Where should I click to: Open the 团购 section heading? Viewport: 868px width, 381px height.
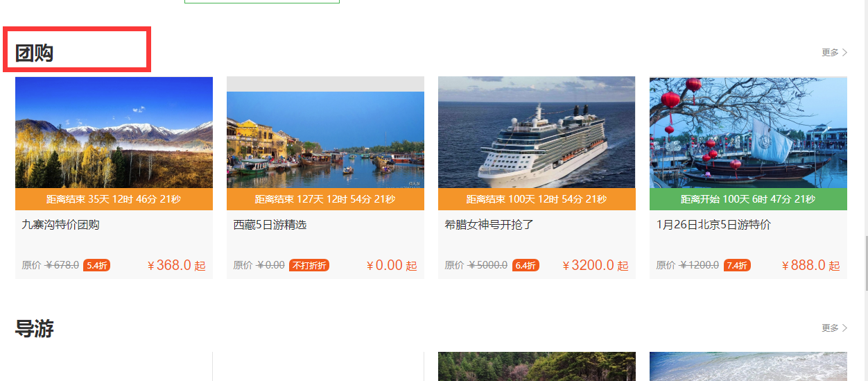click(x=34, y=53)
